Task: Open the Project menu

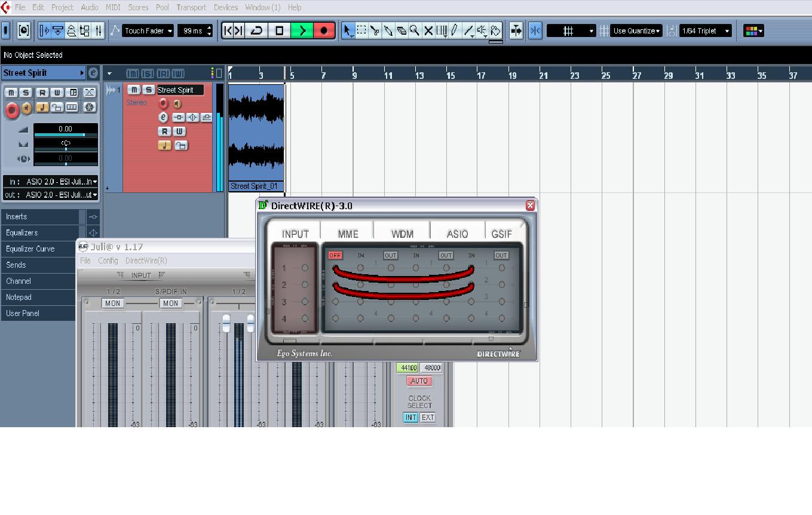Action: click(62, 7)
